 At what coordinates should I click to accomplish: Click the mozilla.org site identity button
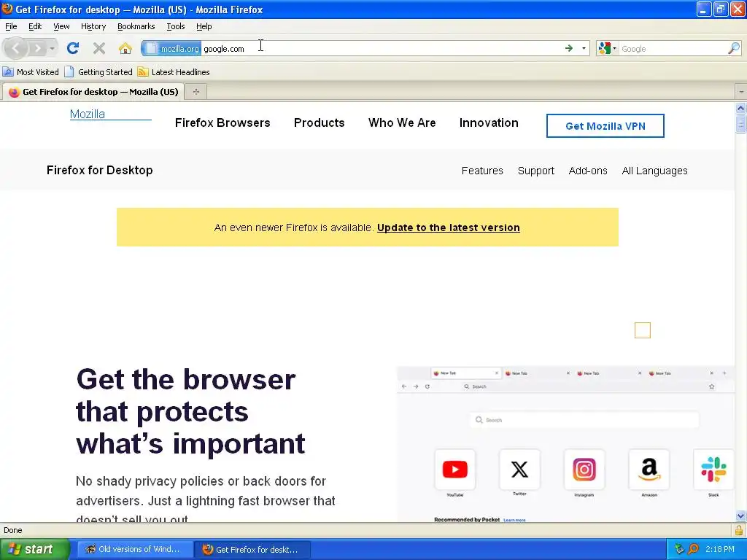[171, 49]
